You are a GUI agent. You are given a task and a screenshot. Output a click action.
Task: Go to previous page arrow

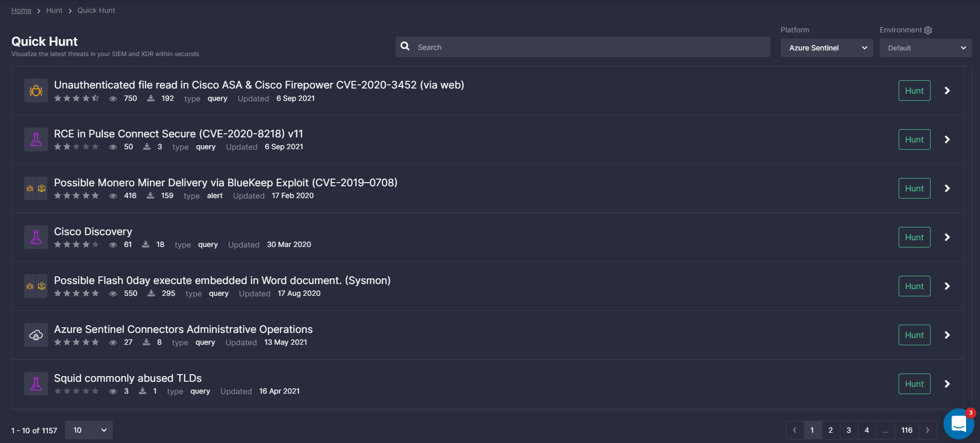click(795, 430)
